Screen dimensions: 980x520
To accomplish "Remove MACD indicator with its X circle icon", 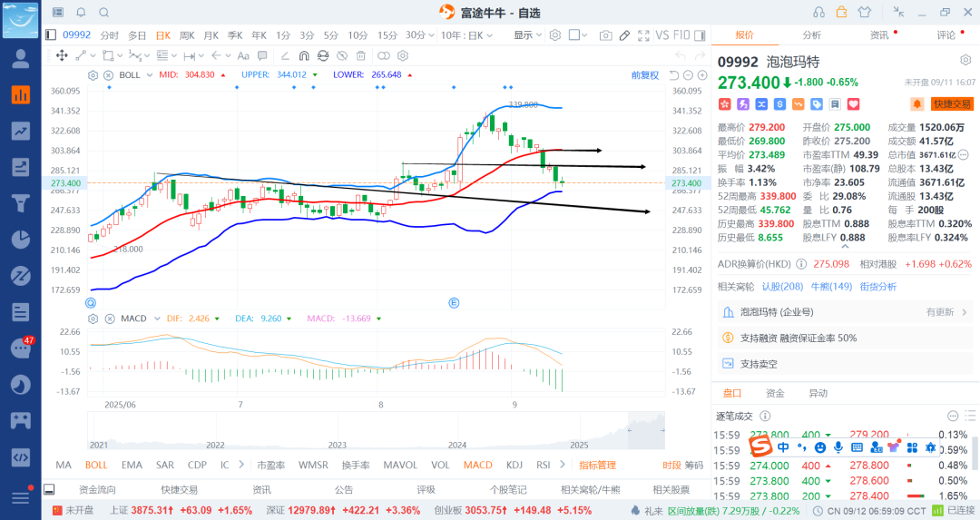I will pyautogui.click(x=110, y=319).
